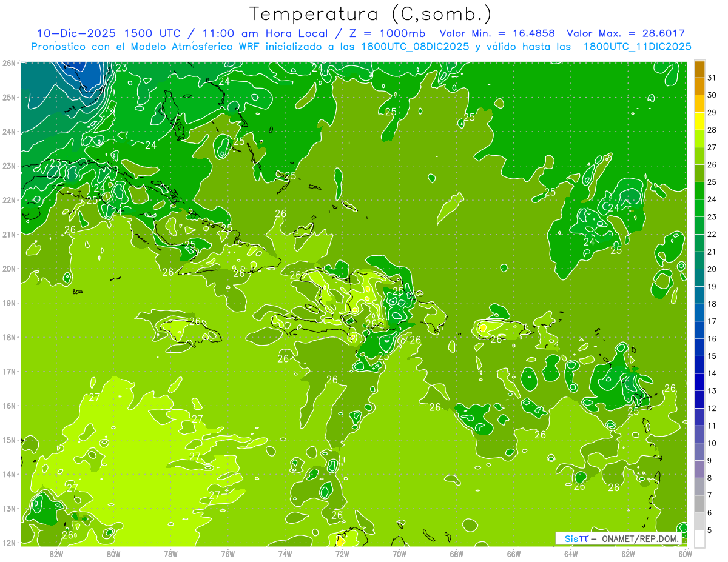This screenshot has width=728, height=562.
Task: Pick the yellow swatch between 28 and 29
Action: click(699, 121)
